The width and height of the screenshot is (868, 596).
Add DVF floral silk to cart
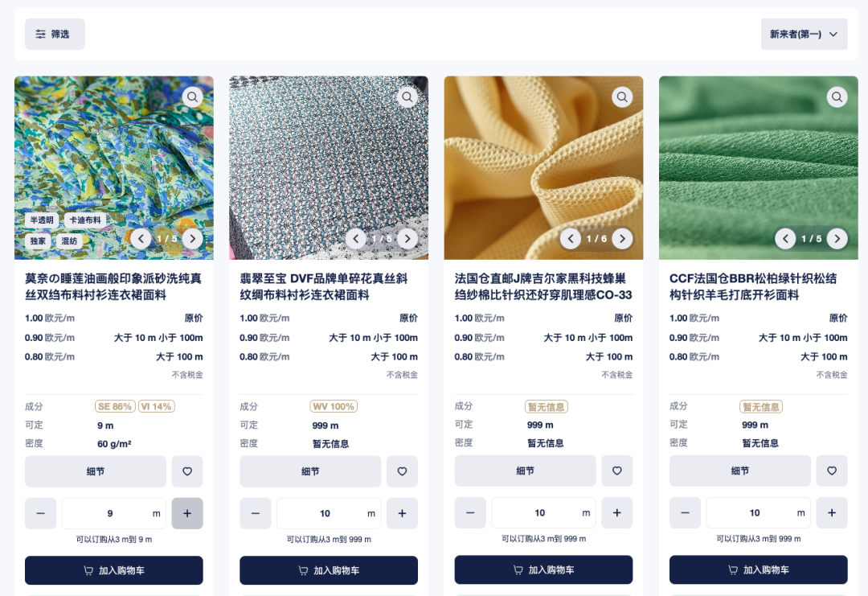pyautogui.click(x=329, y=570)
